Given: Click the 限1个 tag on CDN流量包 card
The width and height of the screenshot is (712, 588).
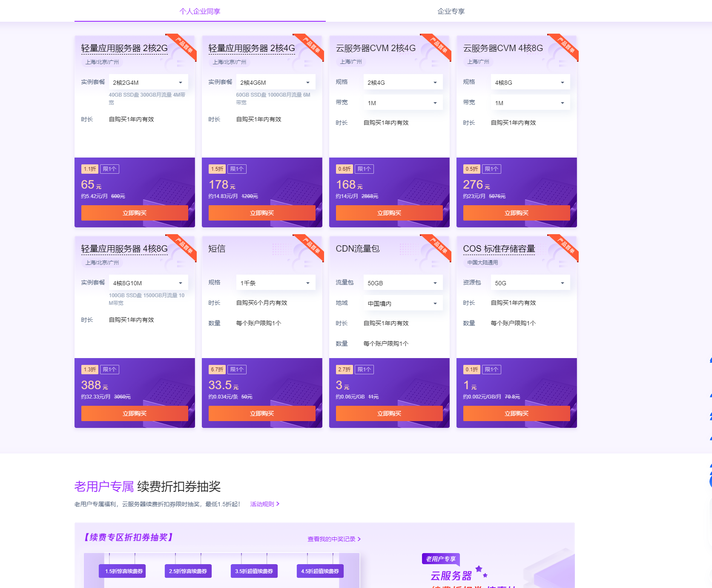Looking at the screenshot, I should (x=364, y=370).
